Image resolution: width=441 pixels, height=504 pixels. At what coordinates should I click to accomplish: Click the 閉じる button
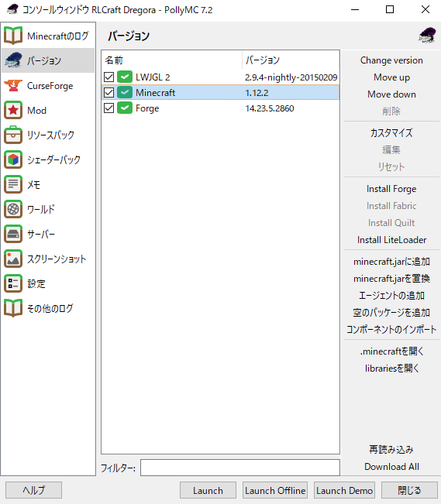(409, 490)
